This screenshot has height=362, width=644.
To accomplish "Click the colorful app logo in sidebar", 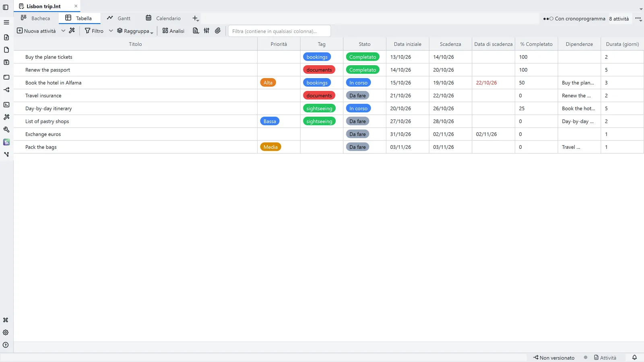I will (6, 142).
